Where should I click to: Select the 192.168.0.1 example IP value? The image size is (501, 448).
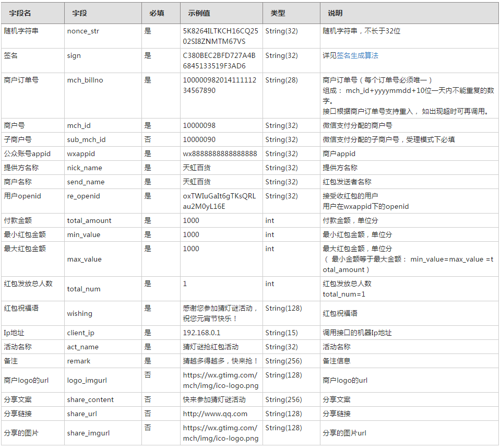point(201,333)
